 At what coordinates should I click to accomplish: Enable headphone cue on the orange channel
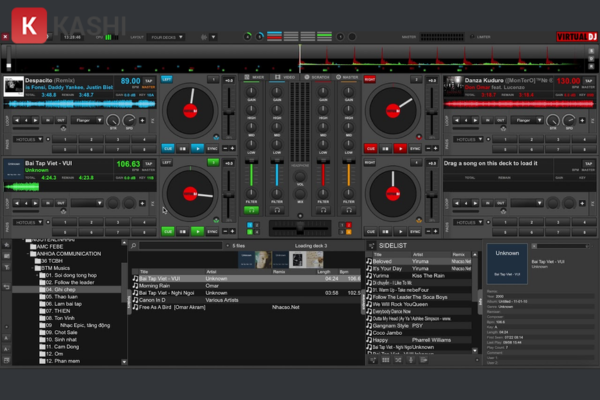coord(349,210)
